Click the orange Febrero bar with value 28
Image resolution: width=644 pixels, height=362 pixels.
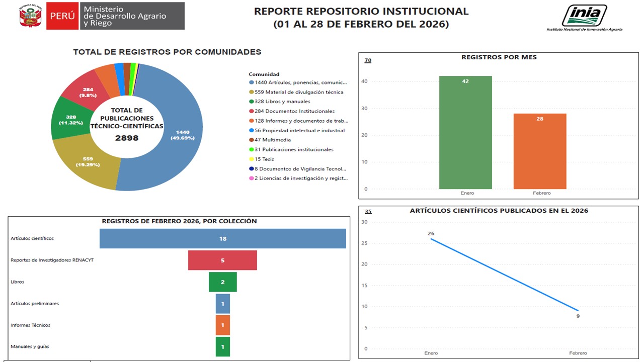[540, 151]
